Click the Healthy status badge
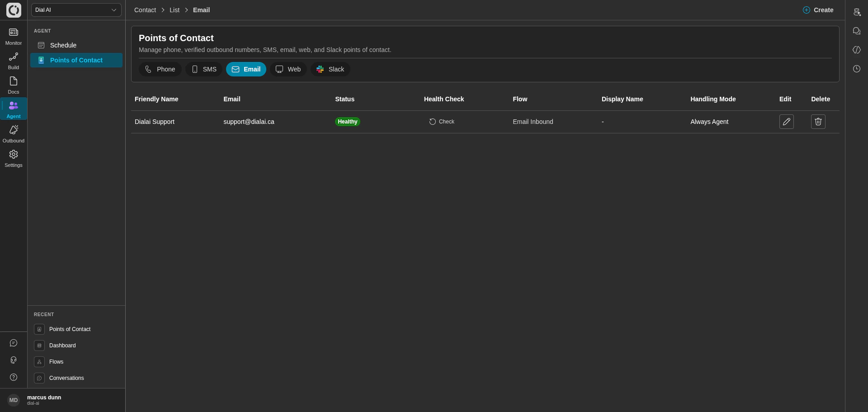The image size is (868, 412). [x=348, y=122]
